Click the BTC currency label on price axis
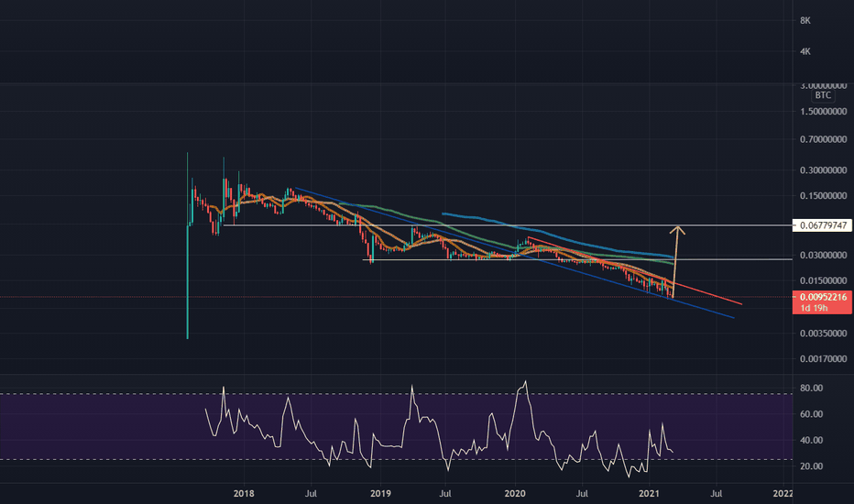Viewport: 854px width, 504px height. (x=823, y=95)
